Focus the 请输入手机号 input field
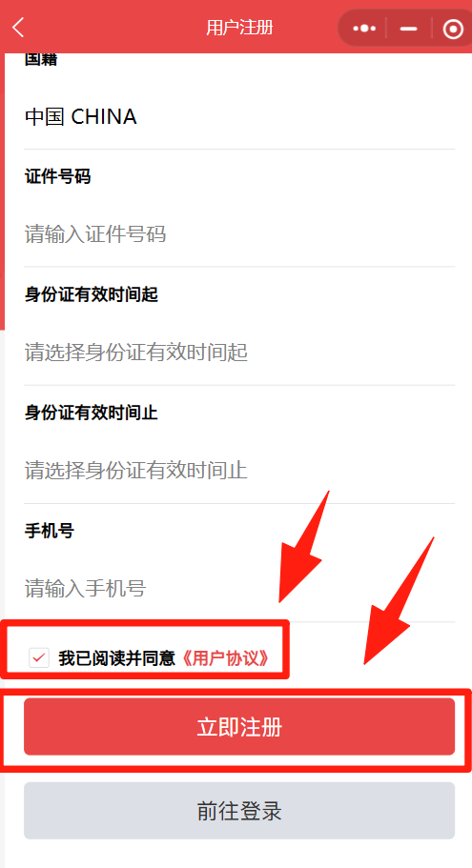This screenshot has width=472, height=868. (x=239, y=589)
